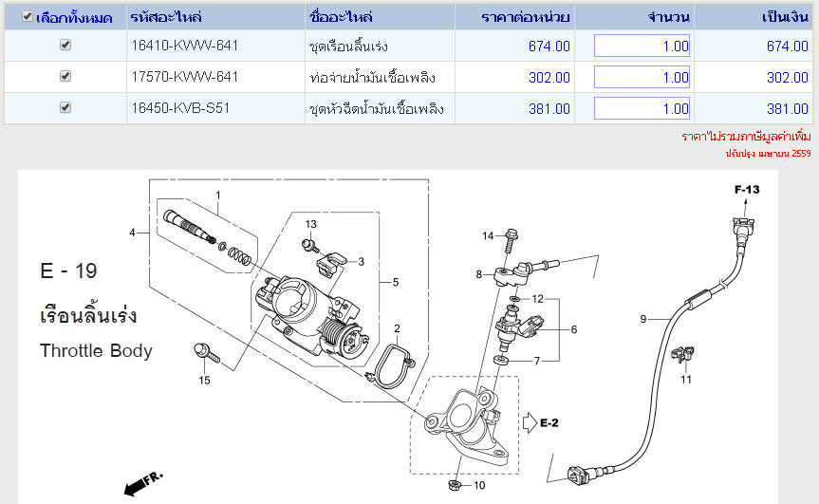Click part number 4 label in diagram
819x504 pixels.
[132, 233]
